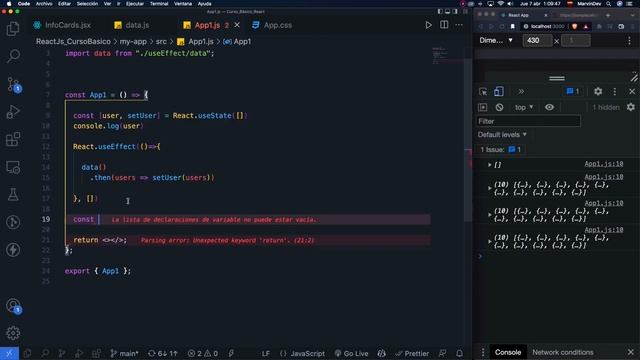The height and width of the screenshot is (360, 640).
Task: Show the console sidebar
Action: pos(483,107)
